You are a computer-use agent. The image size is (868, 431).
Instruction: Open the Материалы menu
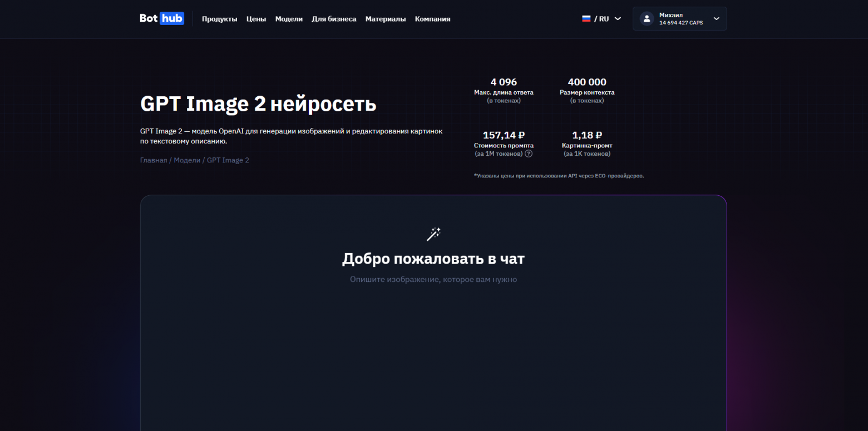[386, 19]
